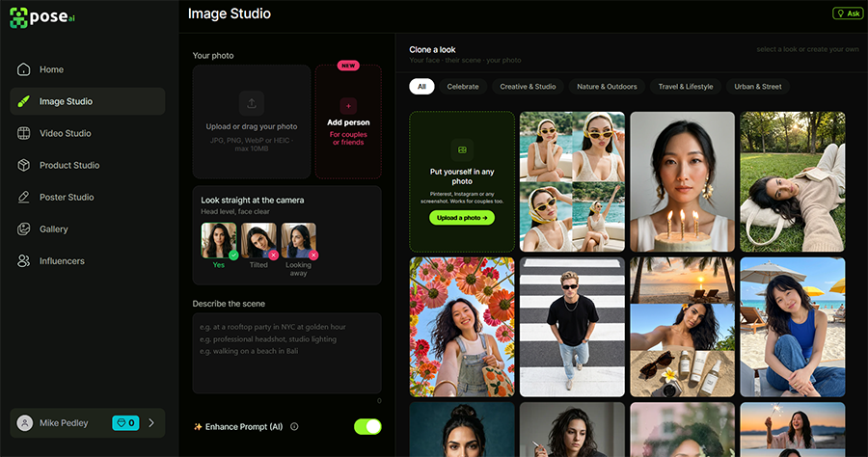Open Poster Studio page
Screen dimensions: 868x457
coord(88,197)
